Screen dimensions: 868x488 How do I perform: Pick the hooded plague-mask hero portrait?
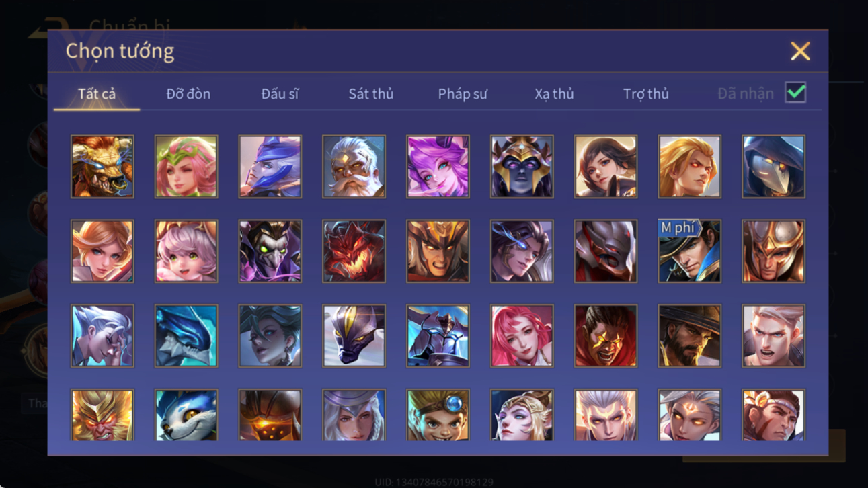tap(773, 167)
